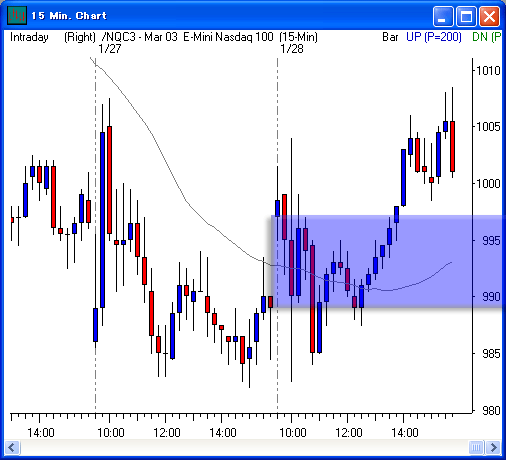Close the 15 Min. Chart window
Screen dimensions: 506x460
489,16
